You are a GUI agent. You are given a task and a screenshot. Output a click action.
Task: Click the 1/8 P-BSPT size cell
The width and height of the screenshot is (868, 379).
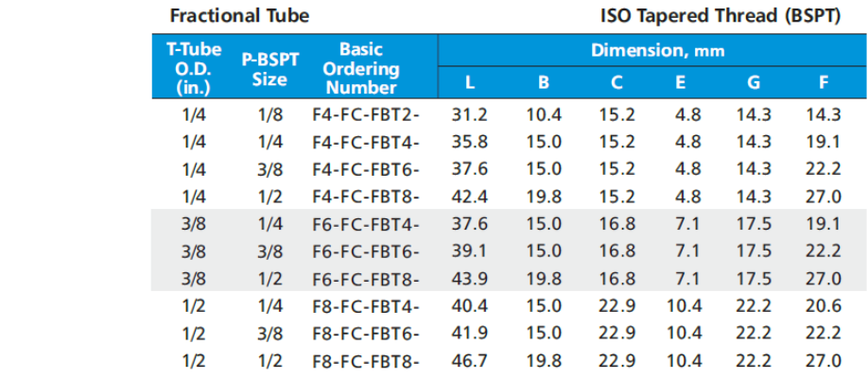coord(270,115)
